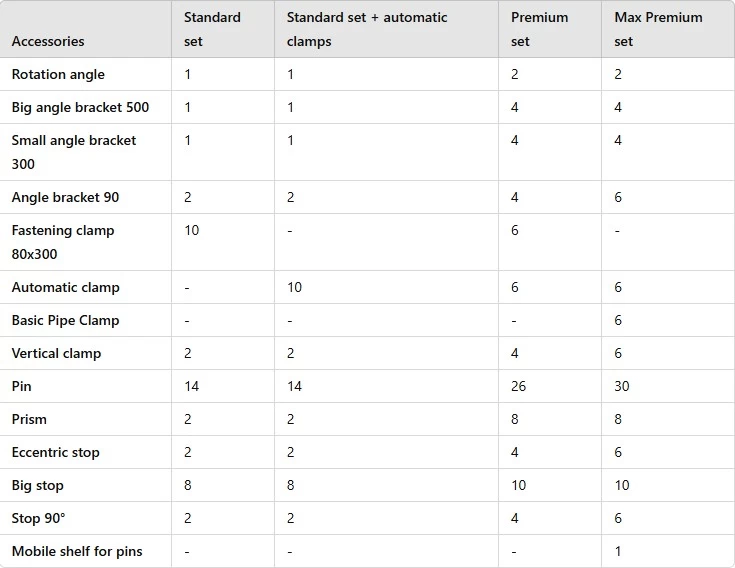Click the Max Premium Pin value 30
Image resolution: width=735 pixels, height=568 pixels.
tap(622, 386)
